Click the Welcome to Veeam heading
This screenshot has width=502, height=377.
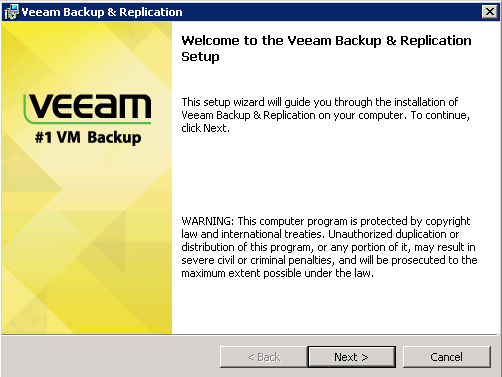[326, 48]
